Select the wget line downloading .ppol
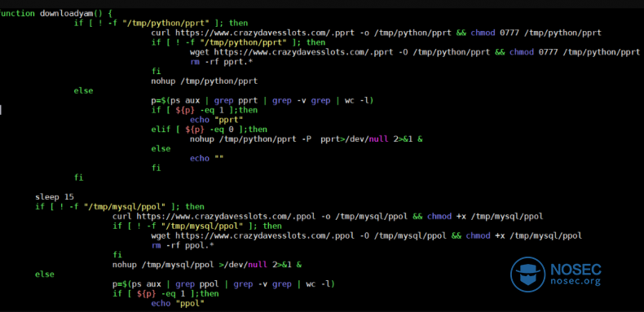Viewport: 644px width, 312px height. pos(366,235)
